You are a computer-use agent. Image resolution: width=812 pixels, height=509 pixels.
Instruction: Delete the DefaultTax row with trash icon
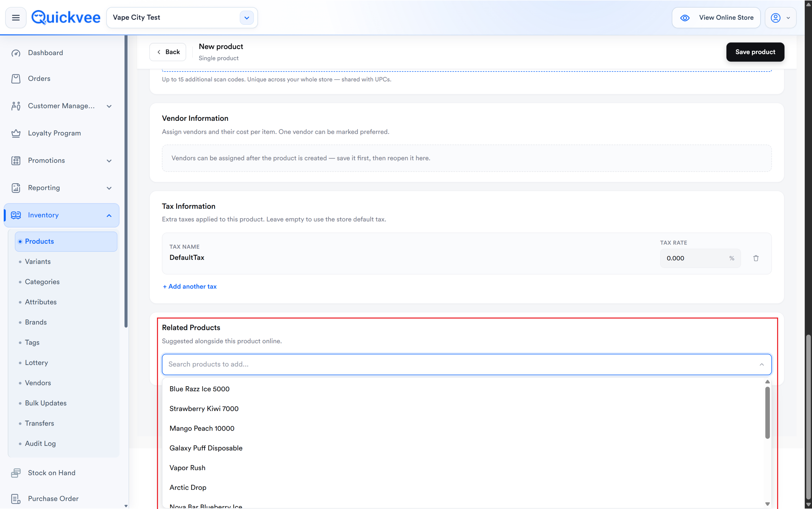click(756, 258)
